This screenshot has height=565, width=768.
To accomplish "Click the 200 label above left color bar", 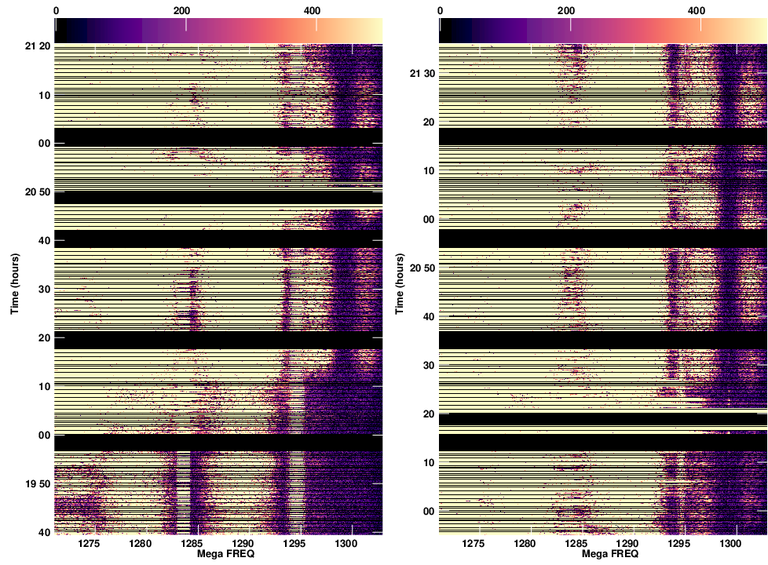I will (x=182, y=10).
